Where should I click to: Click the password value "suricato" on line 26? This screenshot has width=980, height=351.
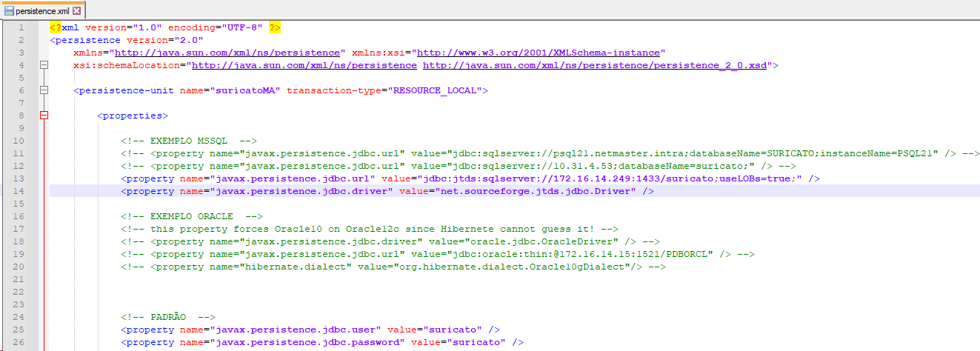pos(476,342)
